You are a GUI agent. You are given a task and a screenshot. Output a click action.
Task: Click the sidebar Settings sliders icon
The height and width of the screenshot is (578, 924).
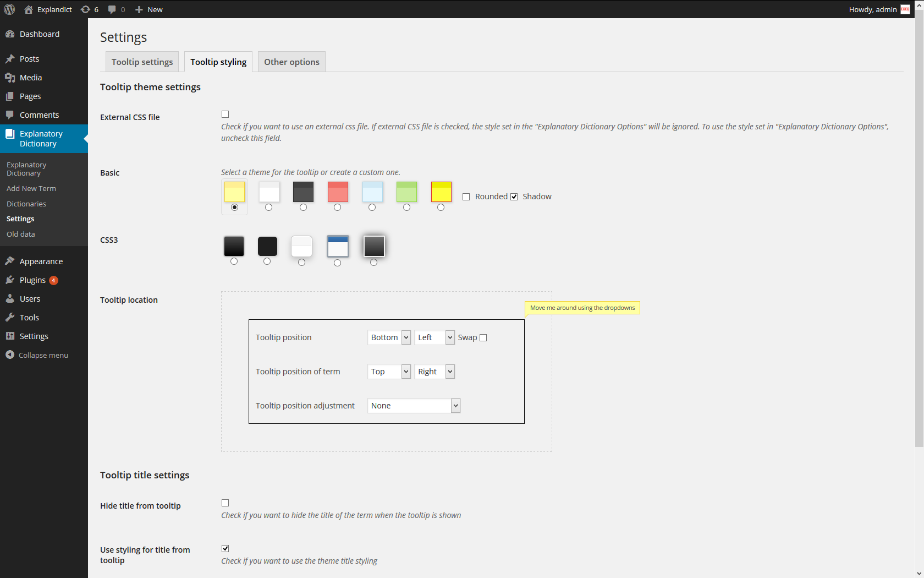point(10,336)
